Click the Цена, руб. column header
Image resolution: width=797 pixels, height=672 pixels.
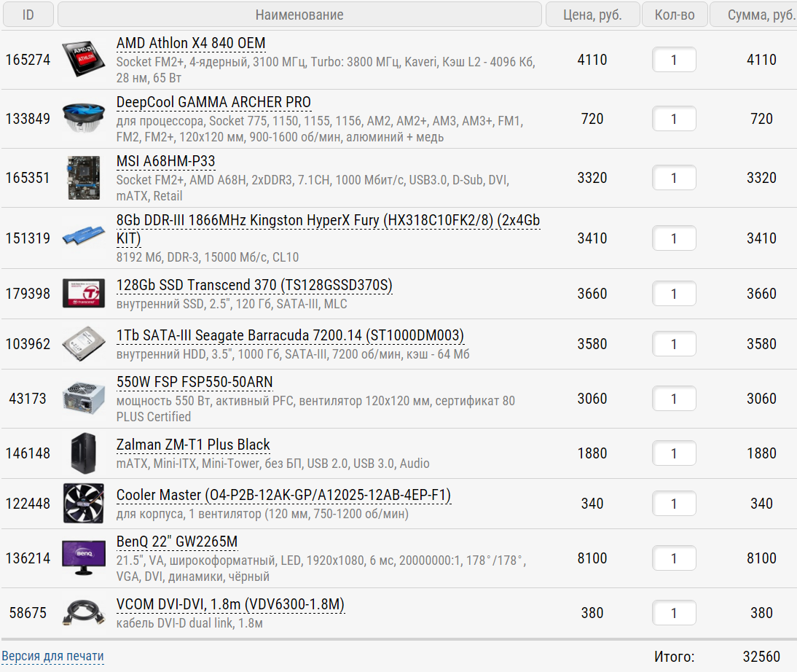(x=592, y=15)
